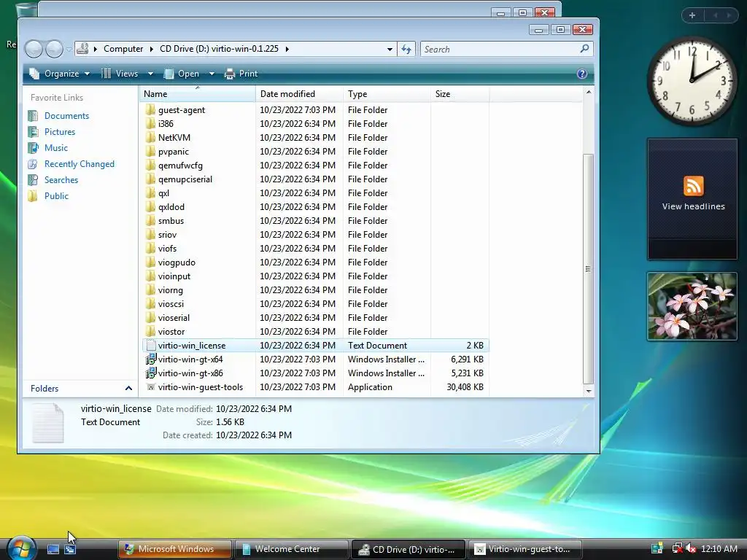Add gadget with sidebar plus icon

coord(692,15)
